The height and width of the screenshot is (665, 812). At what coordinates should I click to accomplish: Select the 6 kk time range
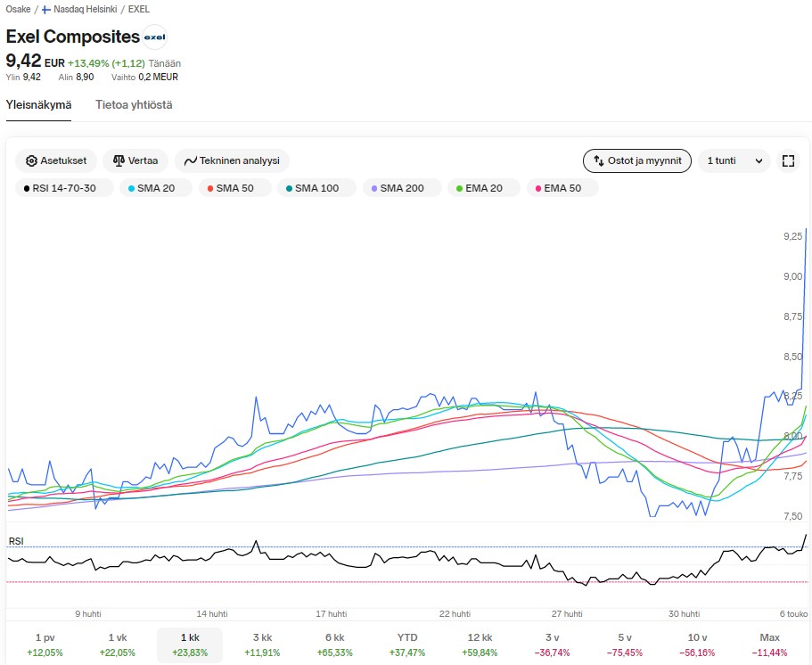[x=335, y=644]
